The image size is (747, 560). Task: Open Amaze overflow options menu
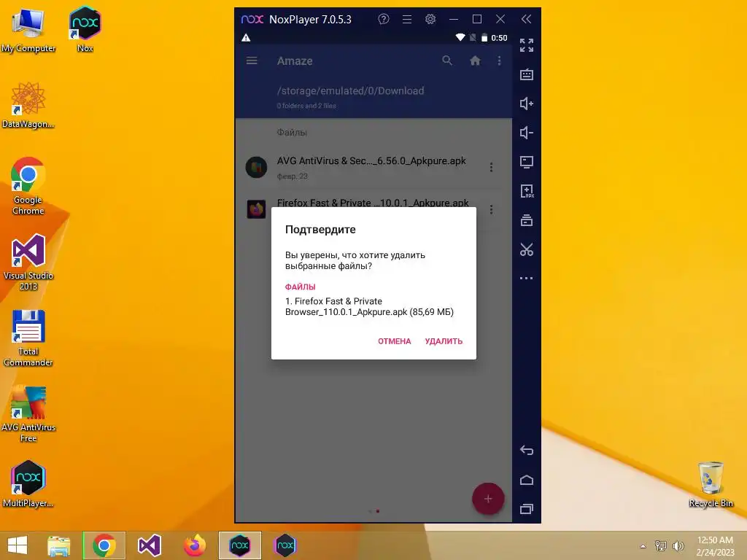(499, 61)
